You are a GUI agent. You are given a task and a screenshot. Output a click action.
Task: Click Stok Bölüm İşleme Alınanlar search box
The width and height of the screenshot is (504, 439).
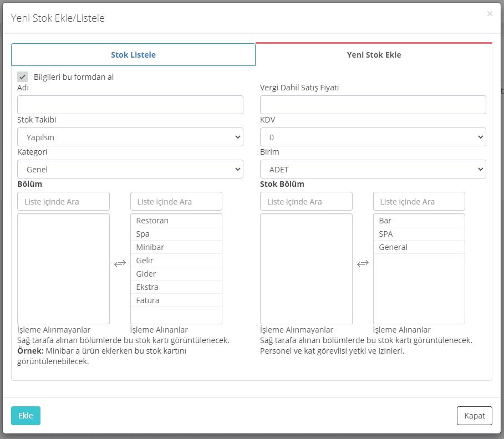[419, 202]
